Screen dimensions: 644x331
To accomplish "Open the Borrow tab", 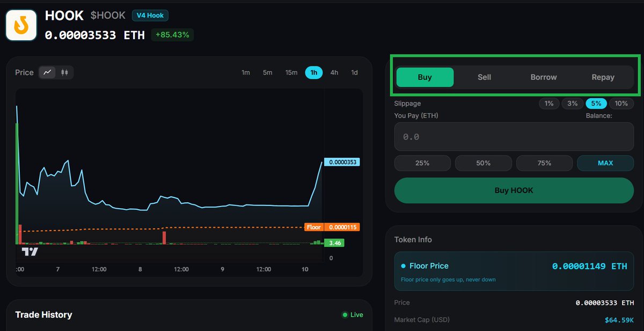I will click(x=544, y=77).
